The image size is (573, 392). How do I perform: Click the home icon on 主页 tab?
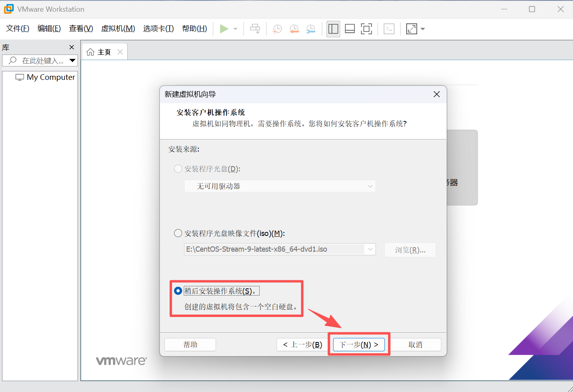90,52
